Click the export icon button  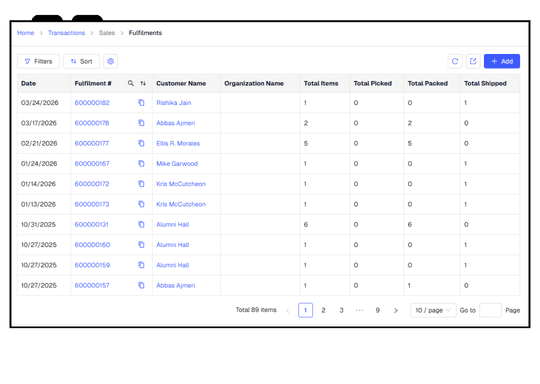(473, 61)
